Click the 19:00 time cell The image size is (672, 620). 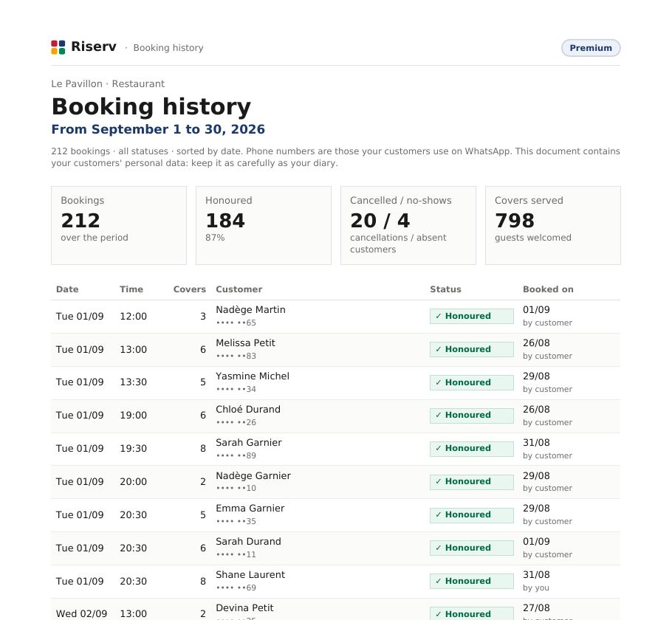[x=133, y=416]
